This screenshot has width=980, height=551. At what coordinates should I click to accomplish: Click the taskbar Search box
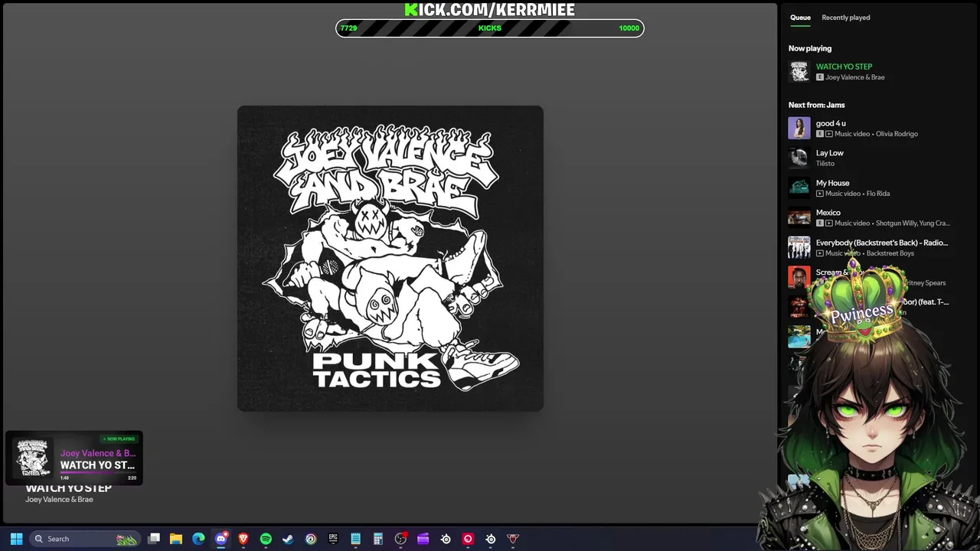click(85, 539)
